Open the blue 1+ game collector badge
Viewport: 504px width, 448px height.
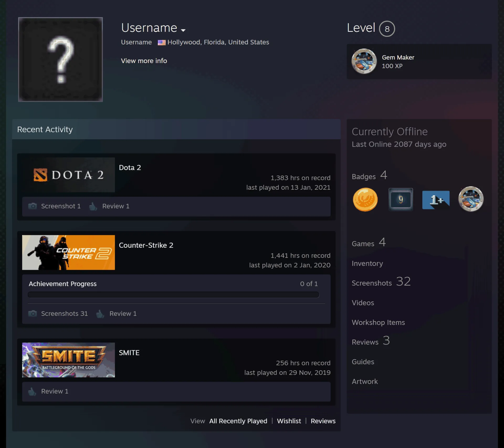(x=436, y=200)
